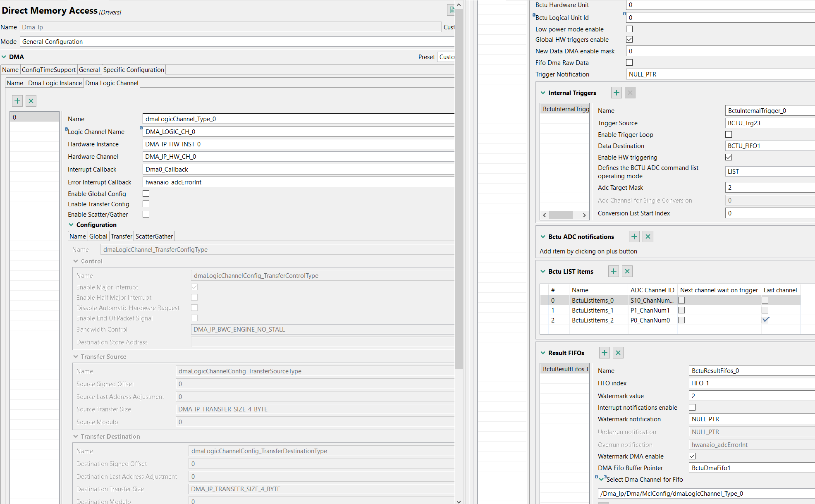Select the BctuListItems_1 row
The image size is (815, 504).
pyautogui.click(x=592, y=310)
